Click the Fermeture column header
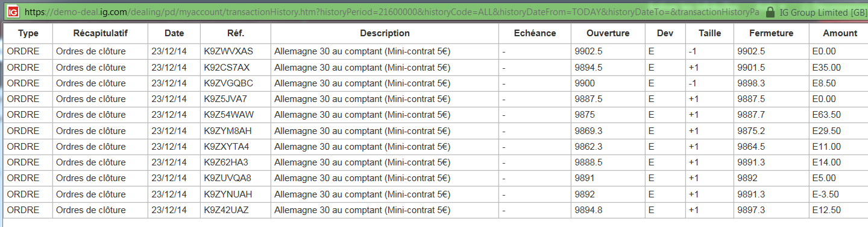The image size is (868, 227). [x=772, y=33]
